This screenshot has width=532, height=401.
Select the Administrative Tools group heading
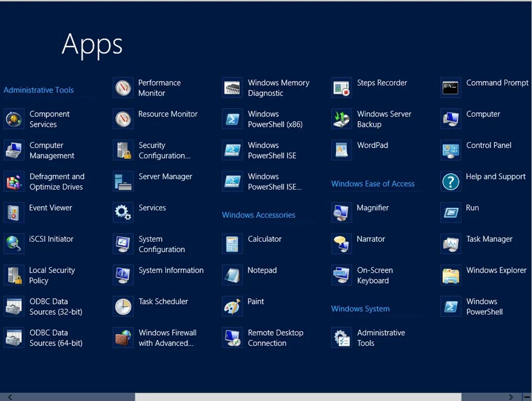point(39,90)
